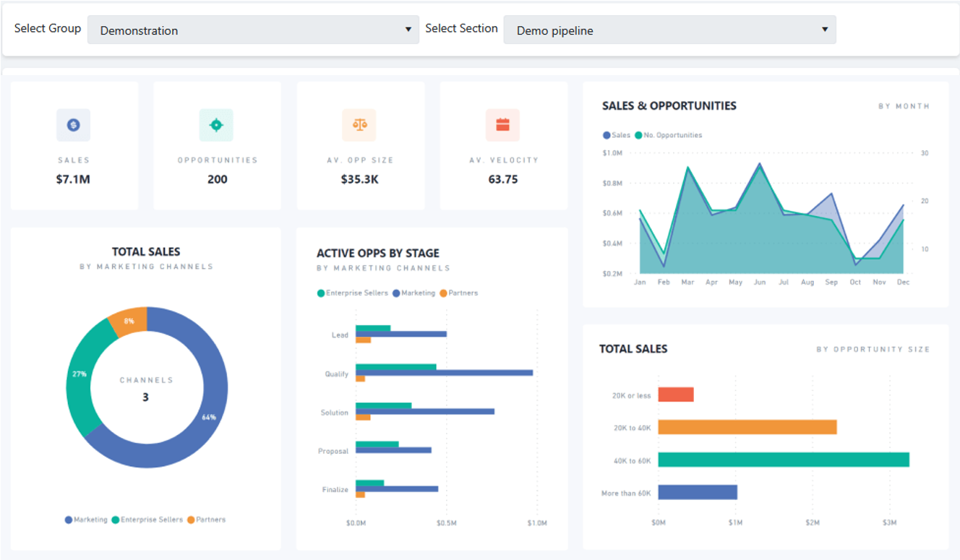Click the Av. Opp Size scales icon

(x=359, y=125)
